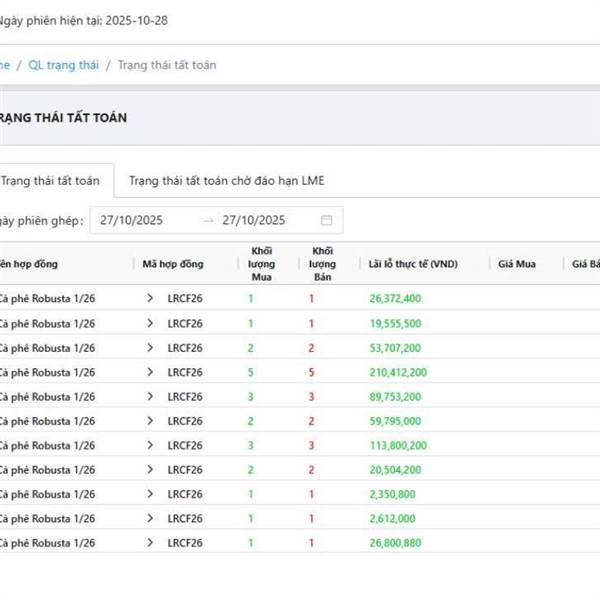Click the Mã hợp đồng column header

click(x=173, y=264)
